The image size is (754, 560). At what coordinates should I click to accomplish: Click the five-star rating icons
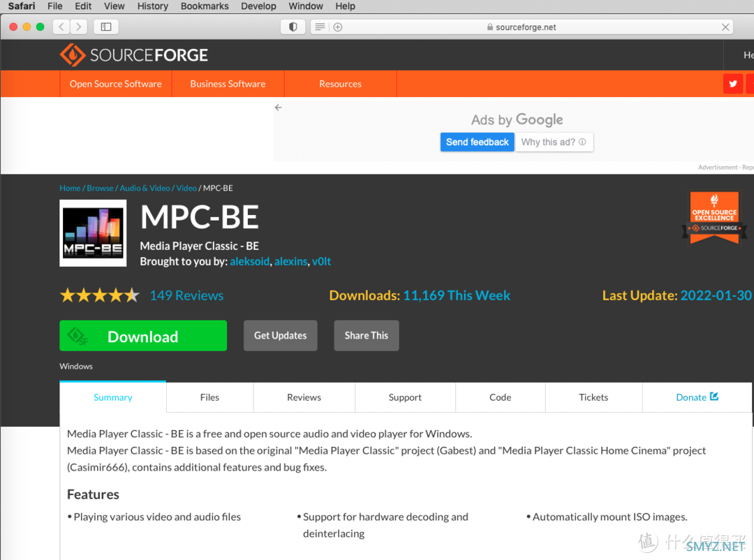pos(100,295)
